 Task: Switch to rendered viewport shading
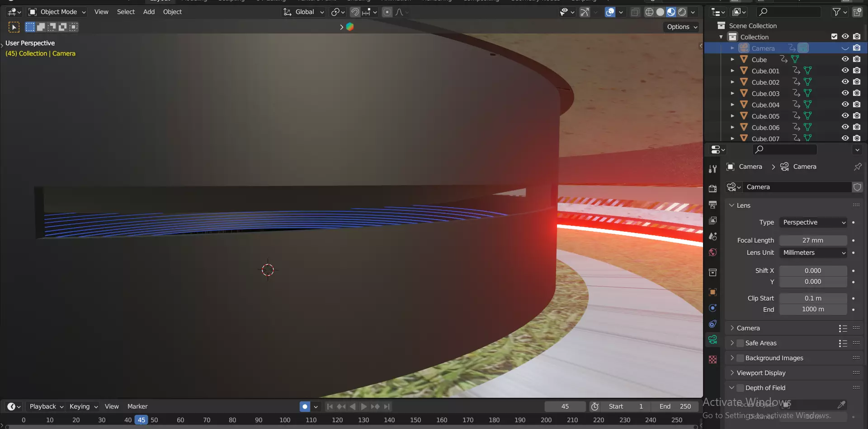[x=682, y=12]
